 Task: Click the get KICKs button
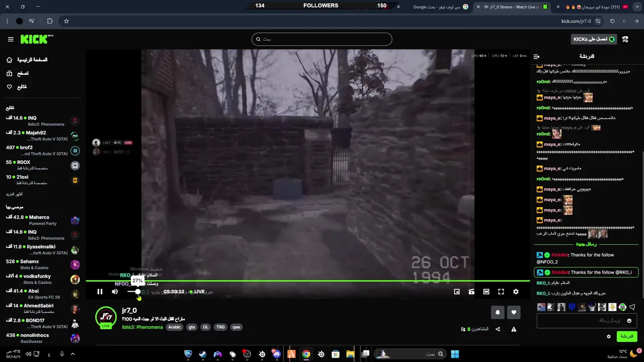click(x=594, y=39)
